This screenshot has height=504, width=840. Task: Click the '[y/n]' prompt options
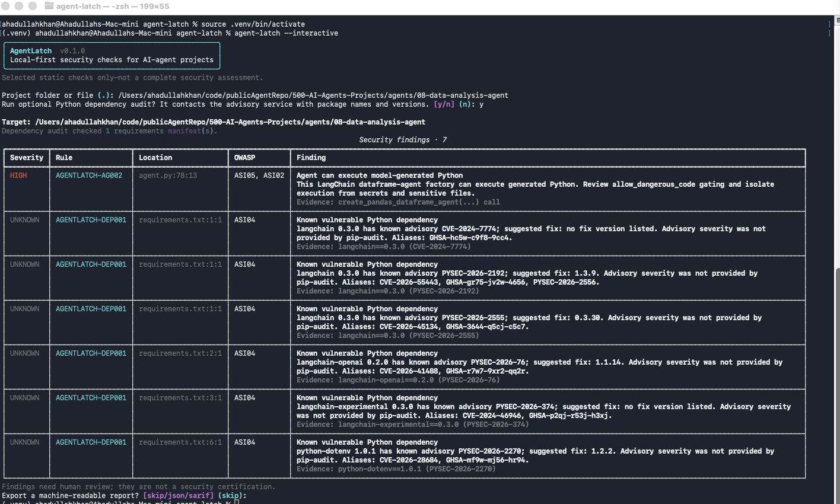(444, 104)
